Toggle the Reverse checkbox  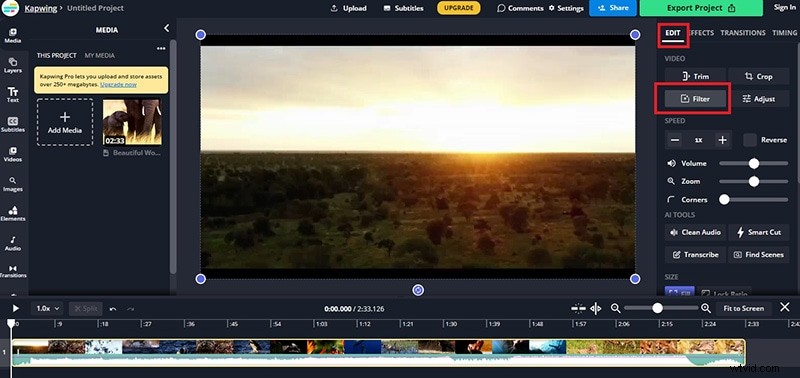coord(749,140)
